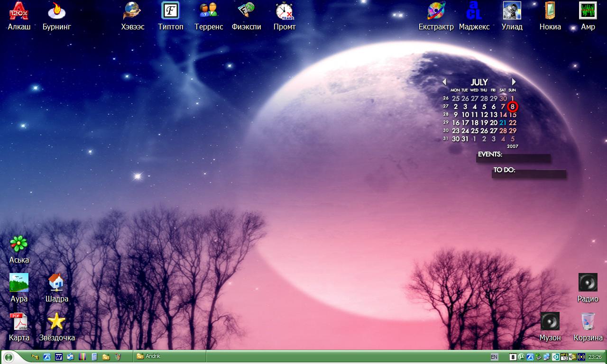Click the teal bracket tray icon
The height and width of the screenshot is (364, 607).
555,357
